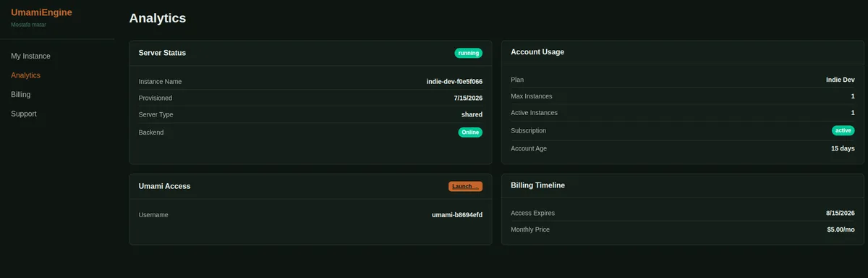This screenshot has width=868, height=278.
Task: Click the Online backend badge
Action: tap(470, 132)
